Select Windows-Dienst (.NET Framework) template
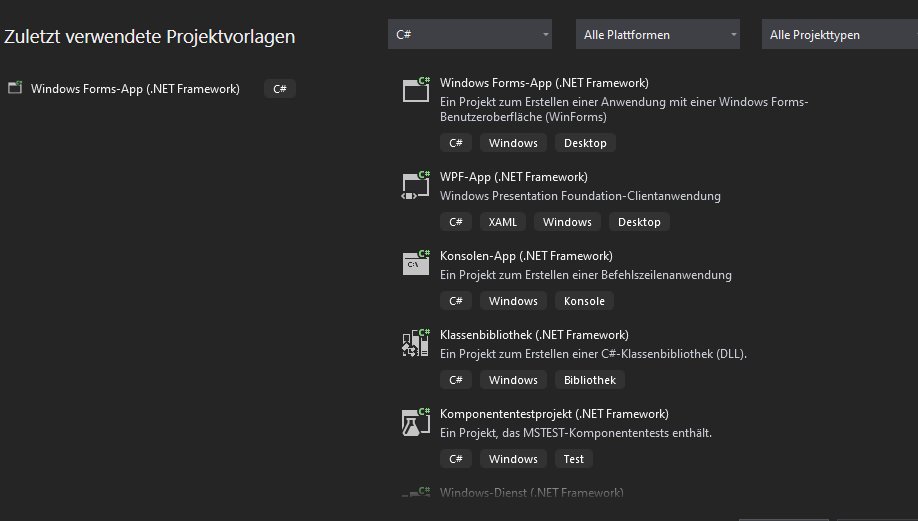The image size is (918, 521). pos(532,492)
